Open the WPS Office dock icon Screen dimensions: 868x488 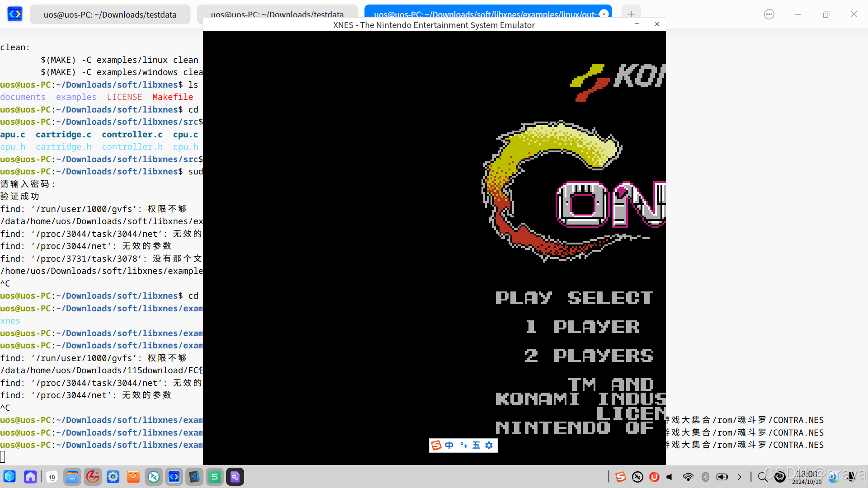(215, 477)
